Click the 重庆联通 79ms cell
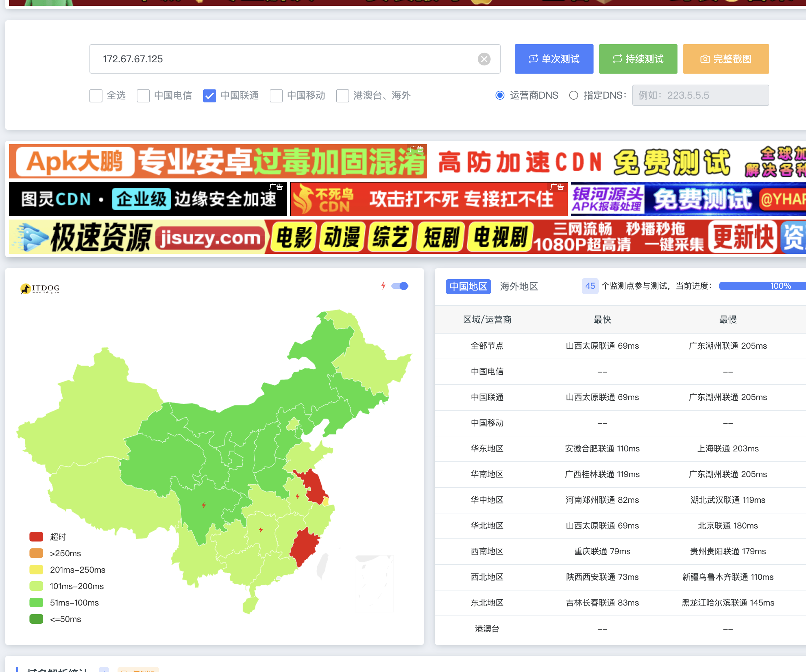Image resolution: width=806 pixels, height=672 pixels. point(602,551)
